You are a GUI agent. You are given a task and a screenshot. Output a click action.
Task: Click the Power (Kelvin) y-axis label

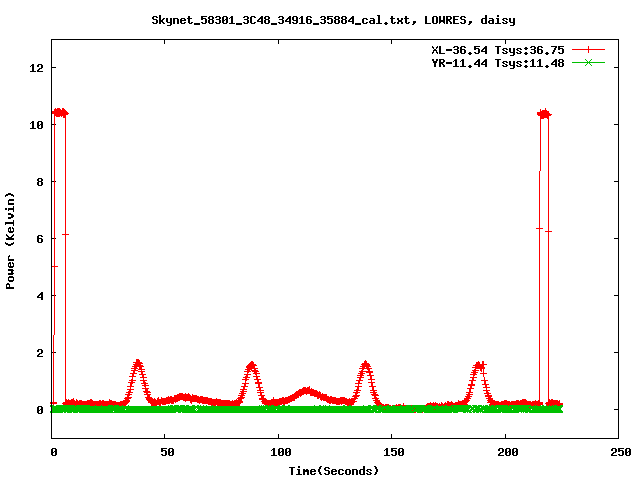point(10,241)
